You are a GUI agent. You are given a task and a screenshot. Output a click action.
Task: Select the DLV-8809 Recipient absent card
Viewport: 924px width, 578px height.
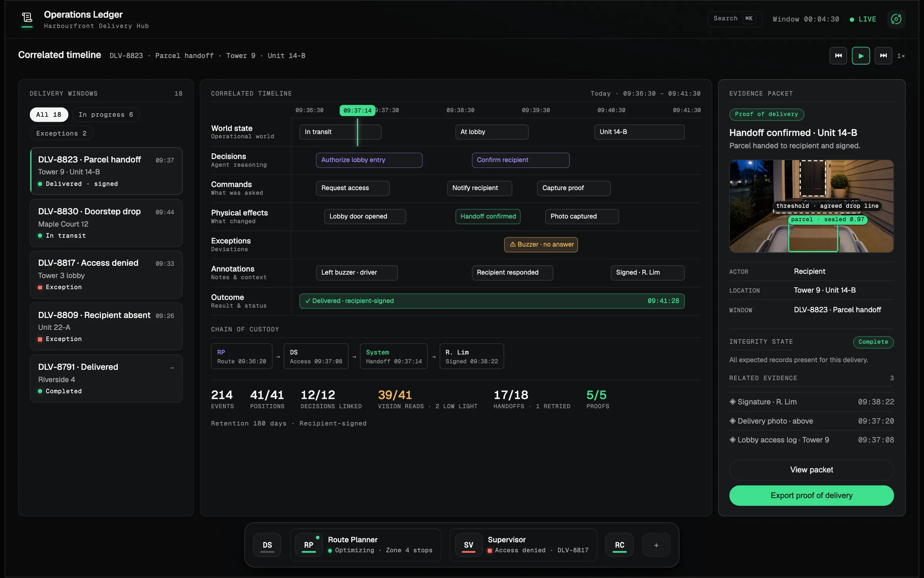click(106, 327)
